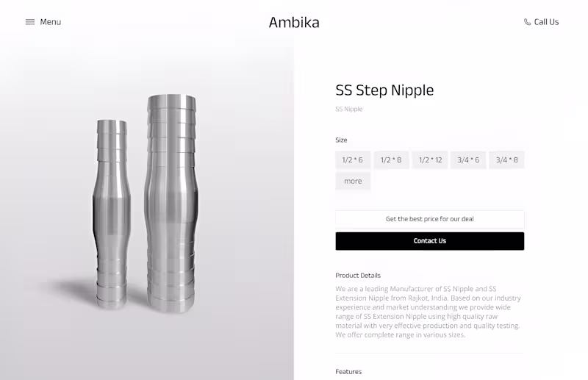The height and width of the screenshot is (380, 588).
Task: Choose the 1/2 * 8 size
Action: 391,160
